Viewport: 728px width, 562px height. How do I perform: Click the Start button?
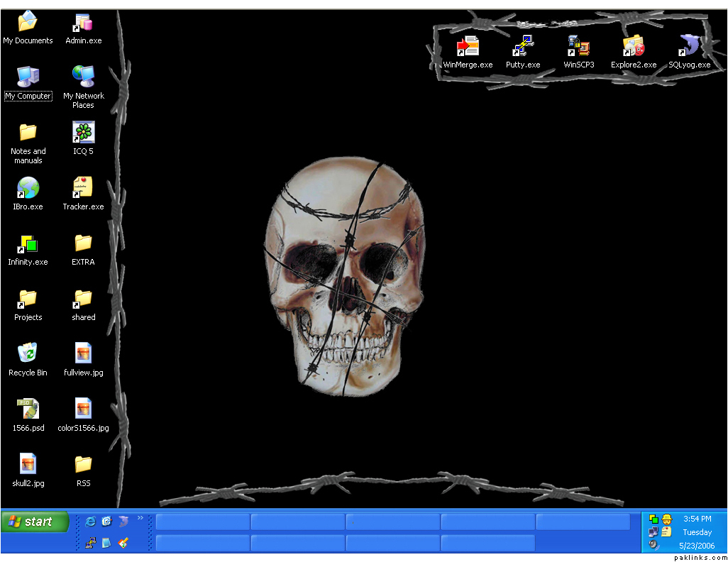coord(35,522)
